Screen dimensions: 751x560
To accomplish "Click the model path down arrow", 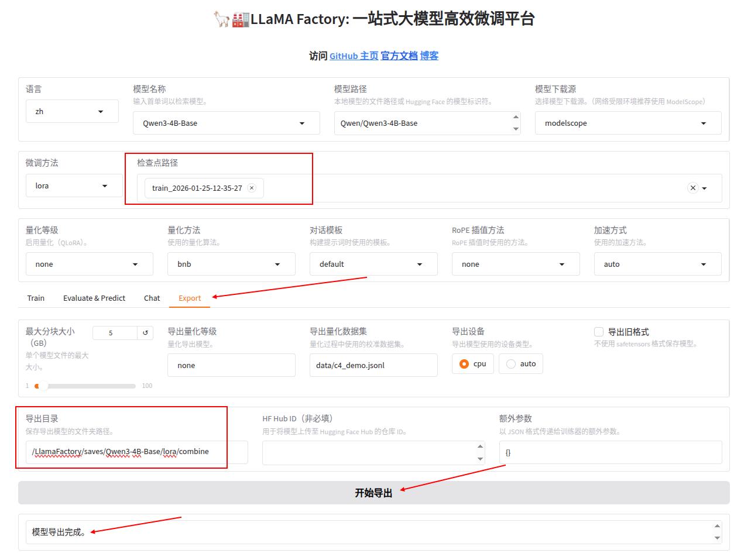I will [516, 129].
